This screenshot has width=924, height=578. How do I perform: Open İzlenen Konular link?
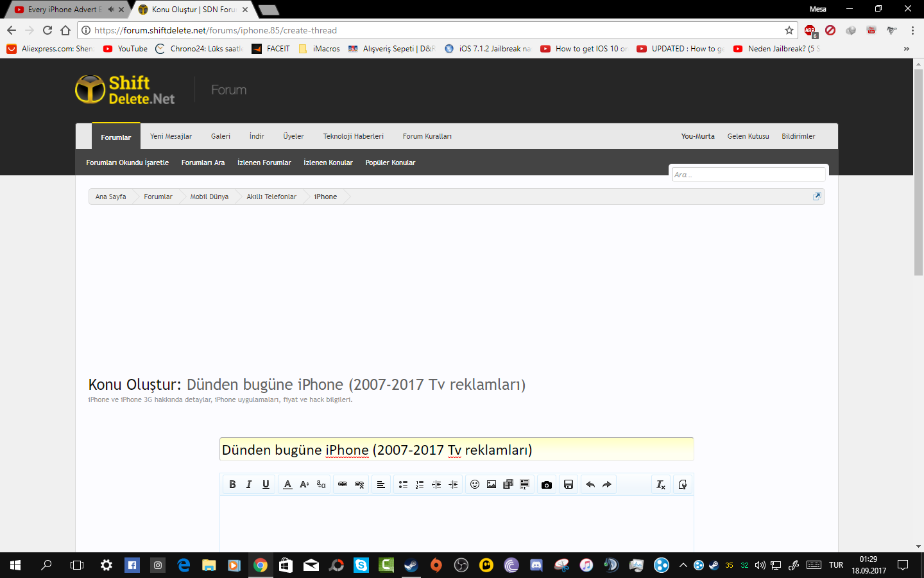[x=328, y=162]
